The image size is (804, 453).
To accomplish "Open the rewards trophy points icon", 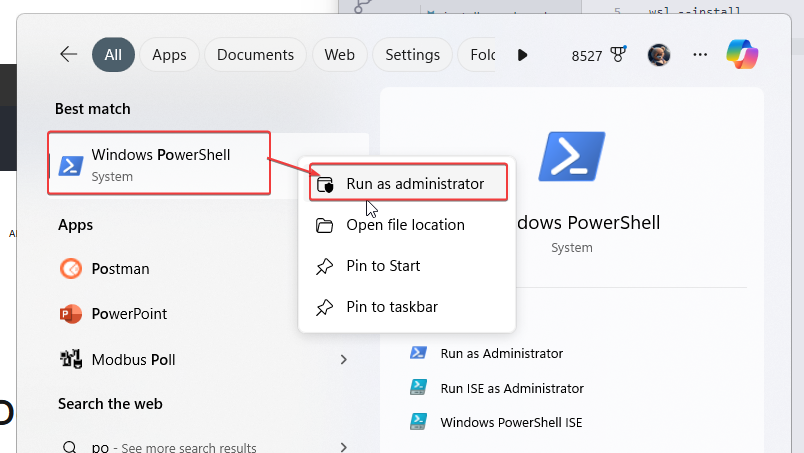I will [x=618, y=54].
